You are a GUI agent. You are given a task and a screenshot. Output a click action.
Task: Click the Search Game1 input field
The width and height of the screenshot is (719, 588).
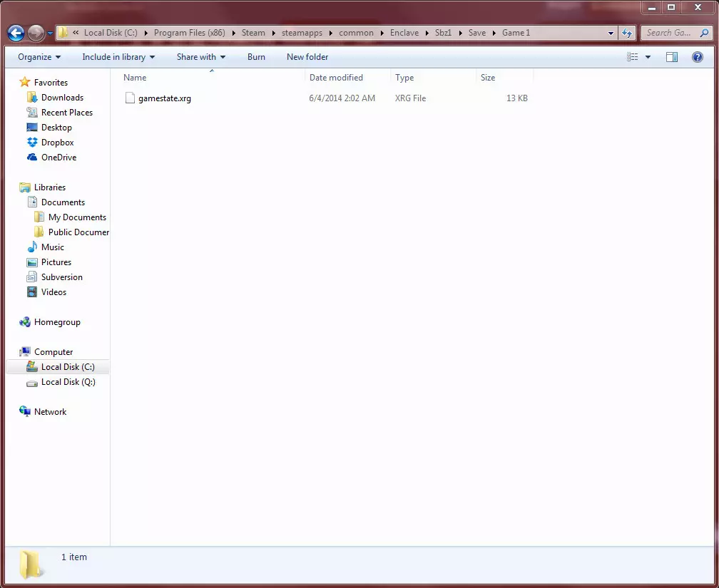(x=669, y=33)
